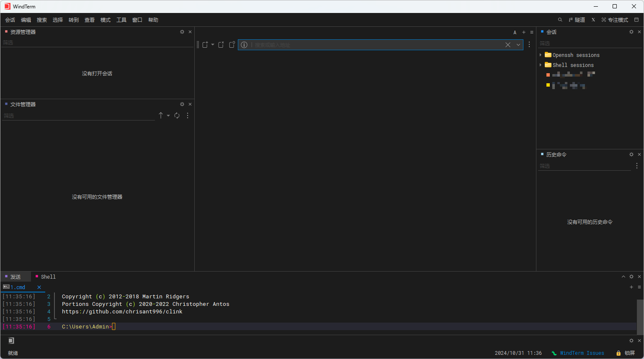
Task: Open the 工具 menu
Action: (x=121, y=20)
